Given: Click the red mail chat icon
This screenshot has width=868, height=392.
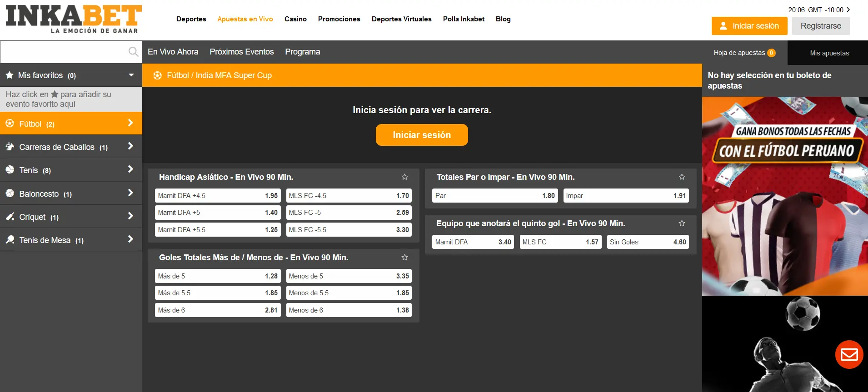Looking at the screenshot, I should [x=849, y=354].
